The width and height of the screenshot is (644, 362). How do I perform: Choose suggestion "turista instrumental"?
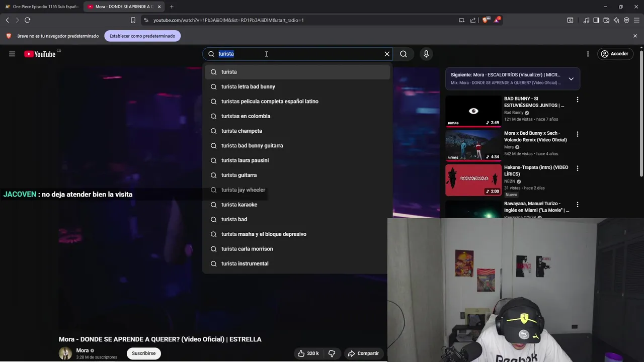(297, 263)
